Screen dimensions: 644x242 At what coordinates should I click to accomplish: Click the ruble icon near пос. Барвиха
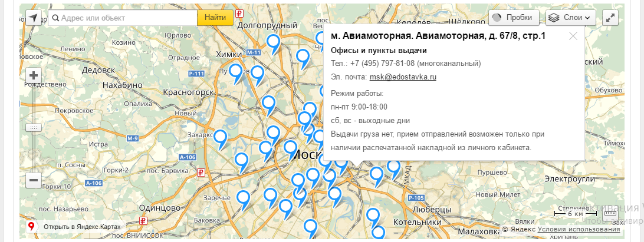pyautogui.click(x=201, y=173)
